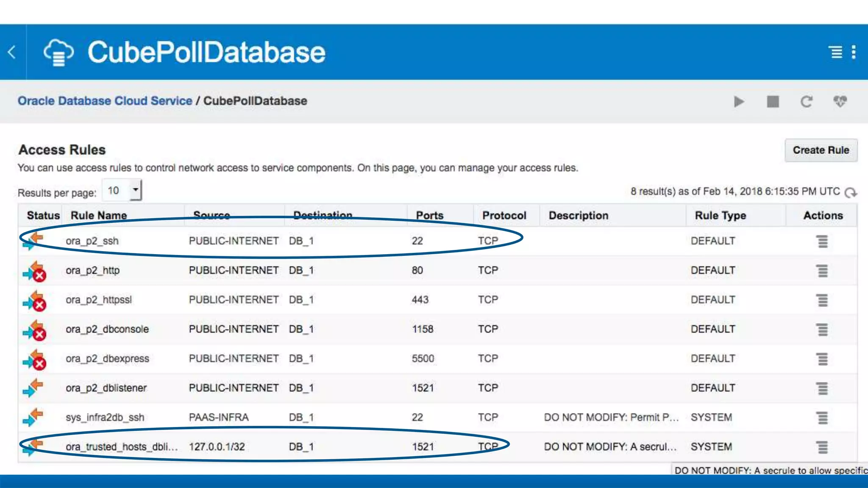The image size is (868, 488).
Task: Click the CubePollDatabase cloud icon
Action: click(x=58, y=53)
